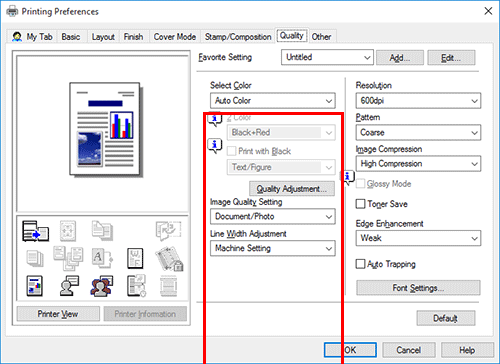Click the page with clock icon
The height and width of the screenshot is (364, 500).
coord(136,286)
